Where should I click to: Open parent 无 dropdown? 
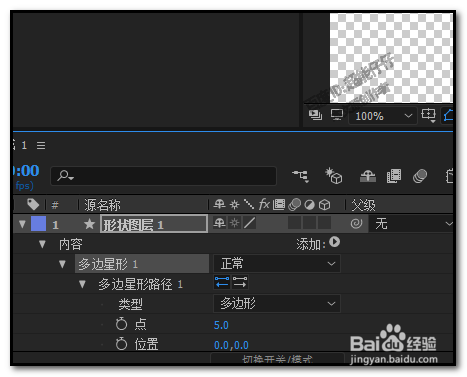click(x=411, y=223)
